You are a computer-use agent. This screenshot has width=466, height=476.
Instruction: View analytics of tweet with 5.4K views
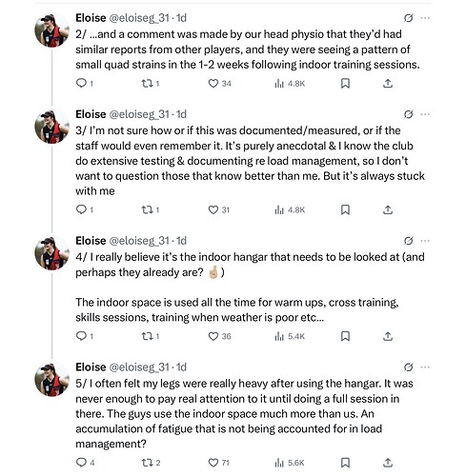pos(290,336)
